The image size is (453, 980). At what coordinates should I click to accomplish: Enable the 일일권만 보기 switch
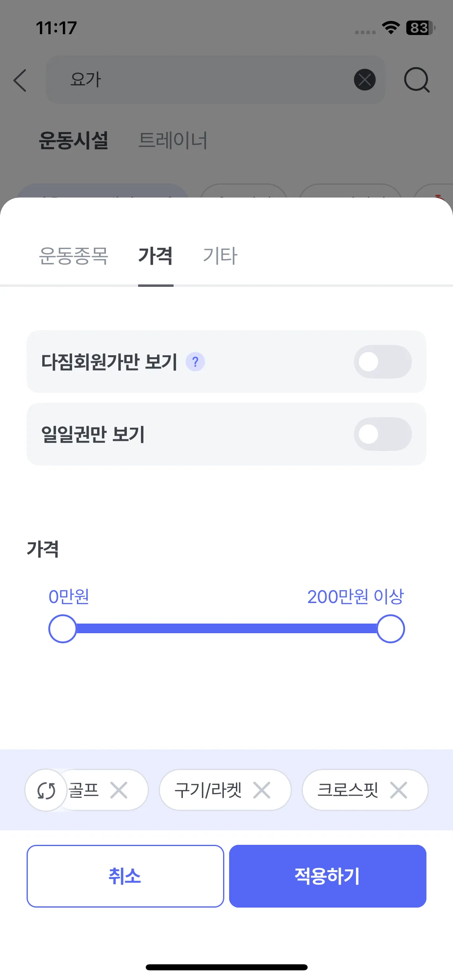coord(383,434)
